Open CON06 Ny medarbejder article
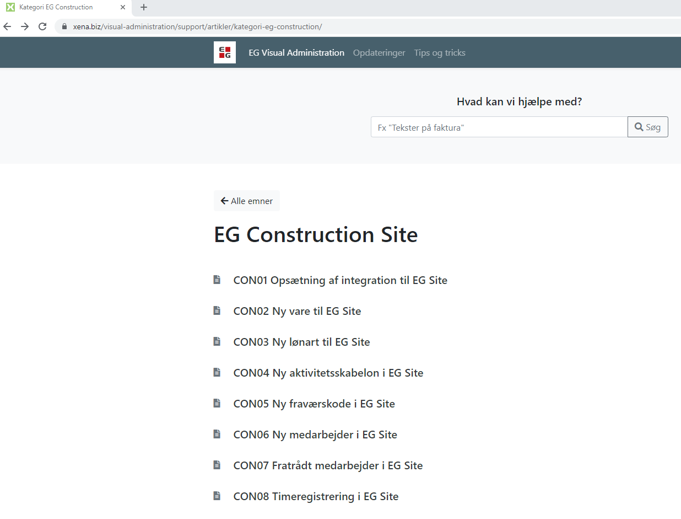The image size is (681, 519). (x=315, y=435)
